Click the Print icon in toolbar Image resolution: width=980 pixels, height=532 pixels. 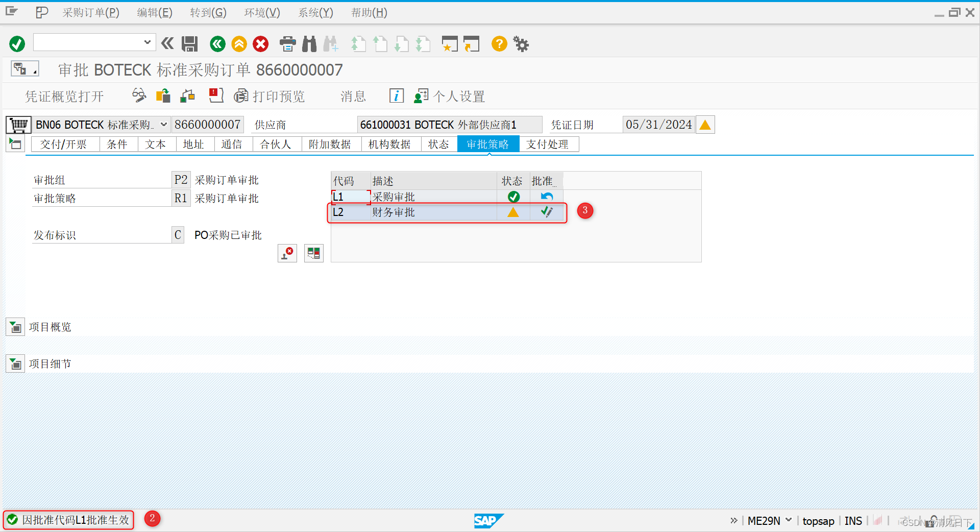pyautogui.click(x=288, y=44)
